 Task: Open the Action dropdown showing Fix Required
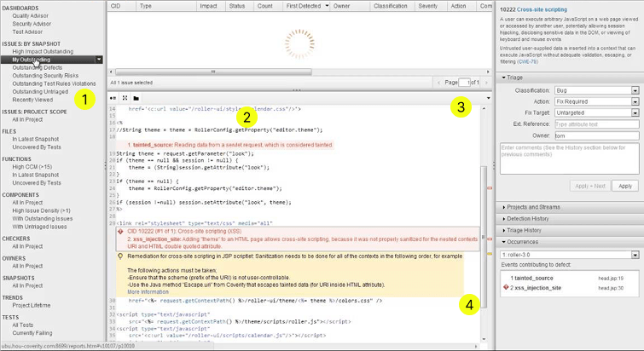click(x=634, y=101)
